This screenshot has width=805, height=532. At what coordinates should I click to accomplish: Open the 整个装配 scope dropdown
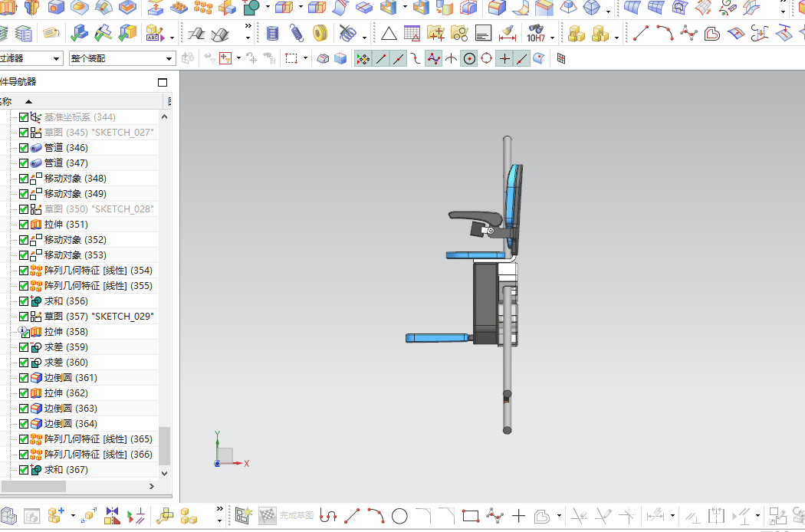tap(122, 58)
